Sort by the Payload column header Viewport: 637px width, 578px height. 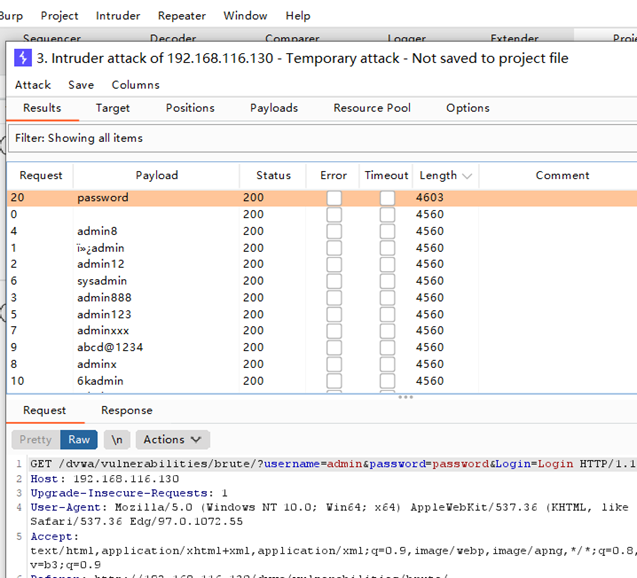tap(157, 175)
